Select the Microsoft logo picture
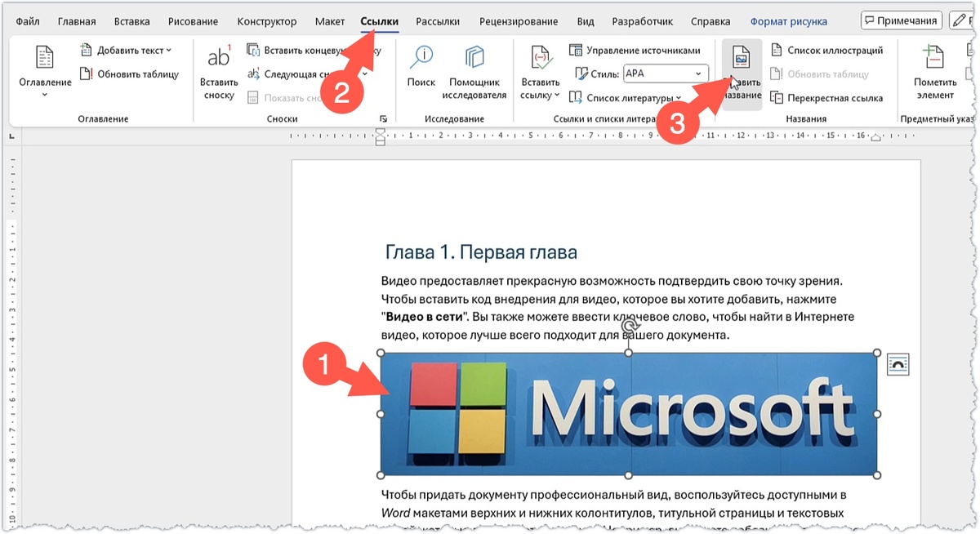 click(629, 414)
